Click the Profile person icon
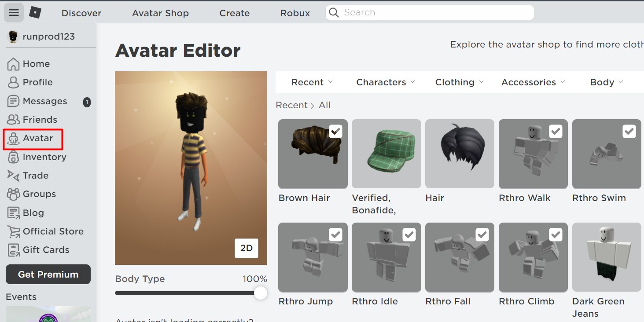The image size is (644, 322). (x=13, y=82)
